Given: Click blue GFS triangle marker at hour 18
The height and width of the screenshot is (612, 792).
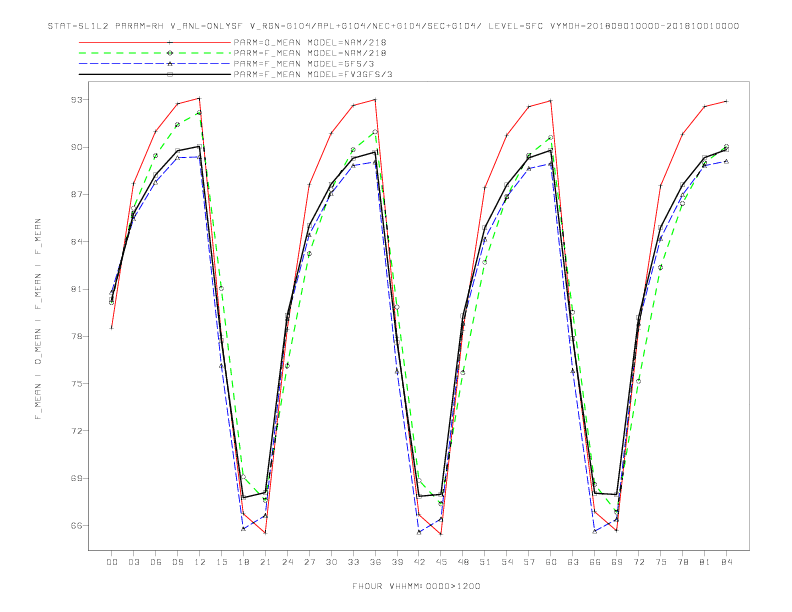Looking at the screenshot, I should pyautogui.click(x=243, y=529).
